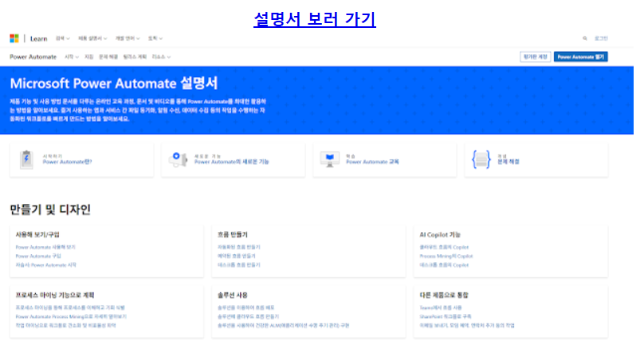Open Power Automate 구입 link
The image size is (644, 361).
38,256
